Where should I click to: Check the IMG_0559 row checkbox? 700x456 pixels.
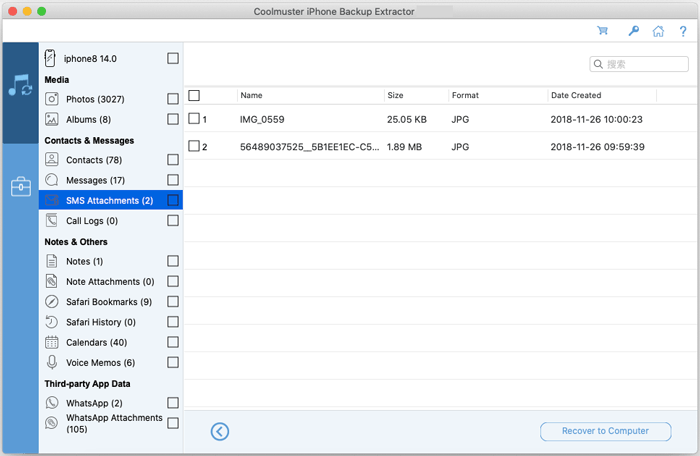pyautogui.click(x=194, y=118)
